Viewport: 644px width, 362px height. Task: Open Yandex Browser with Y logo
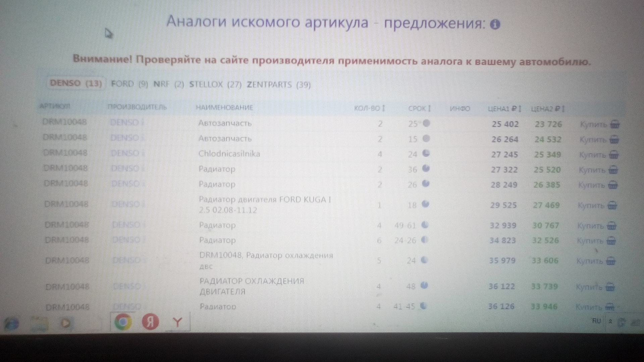pyautogui.click(x=177, y=322)
